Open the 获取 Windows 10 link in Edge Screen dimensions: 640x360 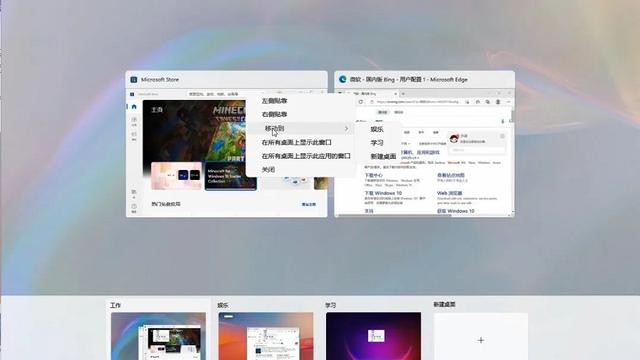[x=456, y=211]
